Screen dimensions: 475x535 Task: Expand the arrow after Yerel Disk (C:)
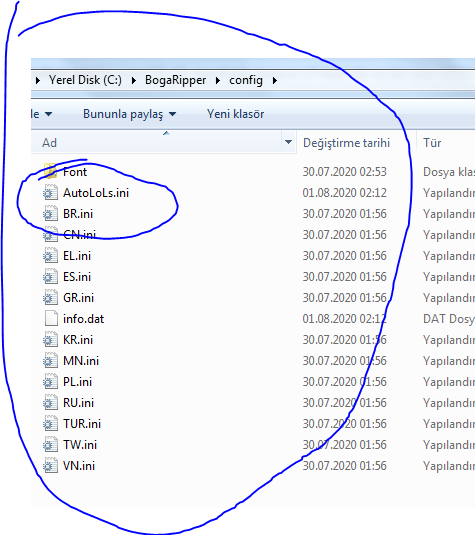click(134, 81)
